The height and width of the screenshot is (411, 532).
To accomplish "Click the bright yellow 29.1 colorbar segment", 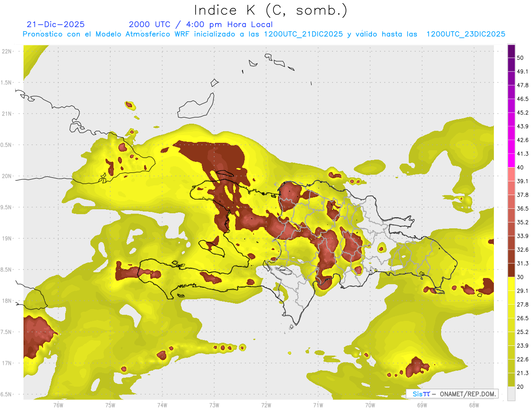I will (511, 284).
